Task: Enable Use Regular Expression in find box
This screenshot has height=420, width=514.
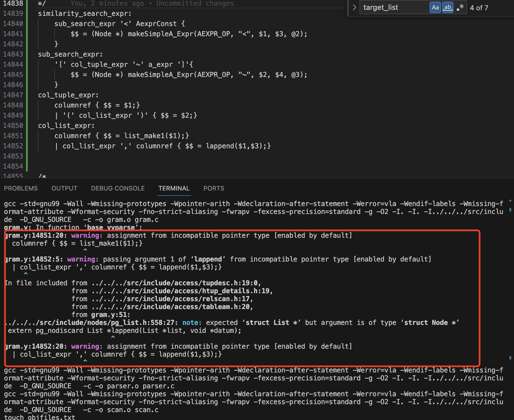Action: [x=460, y=8]
